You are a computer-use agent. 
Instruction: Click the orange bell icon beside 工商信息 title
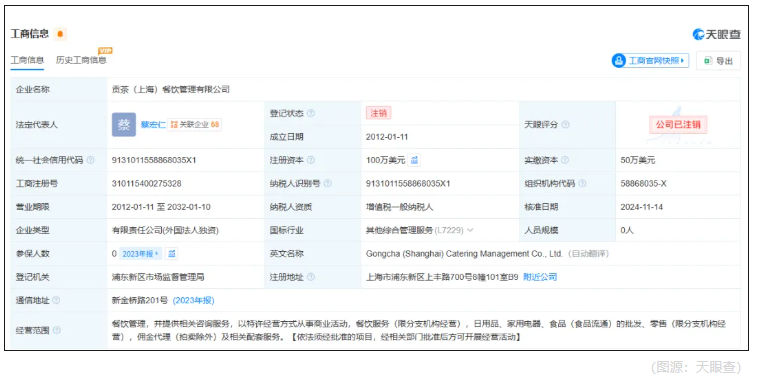click(60, 34)
